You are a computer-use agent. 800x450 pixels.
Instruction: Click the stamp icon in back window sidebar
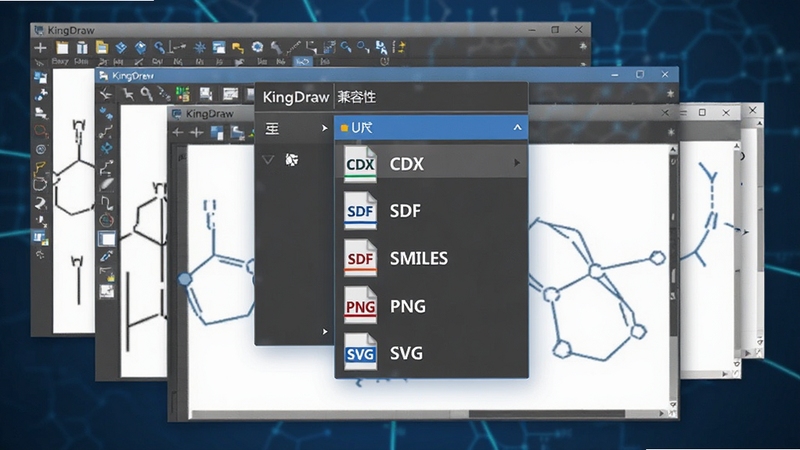[x=40, y=113]
